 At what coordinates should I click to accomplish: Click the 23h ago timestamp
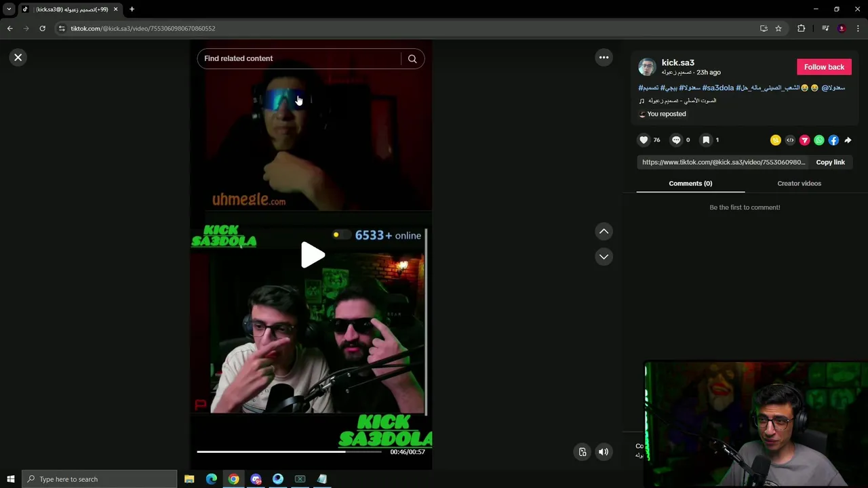(x=709, y=73)
